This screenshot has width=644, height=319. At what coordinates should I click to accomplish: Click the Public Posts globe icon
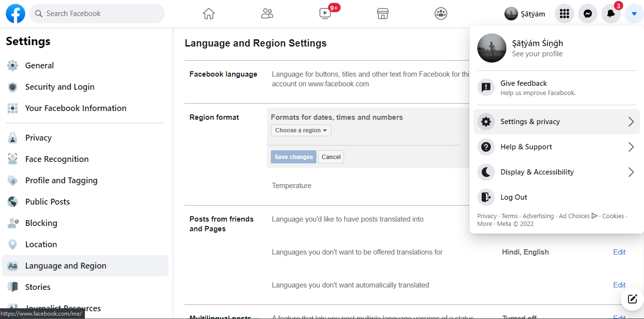13,202
